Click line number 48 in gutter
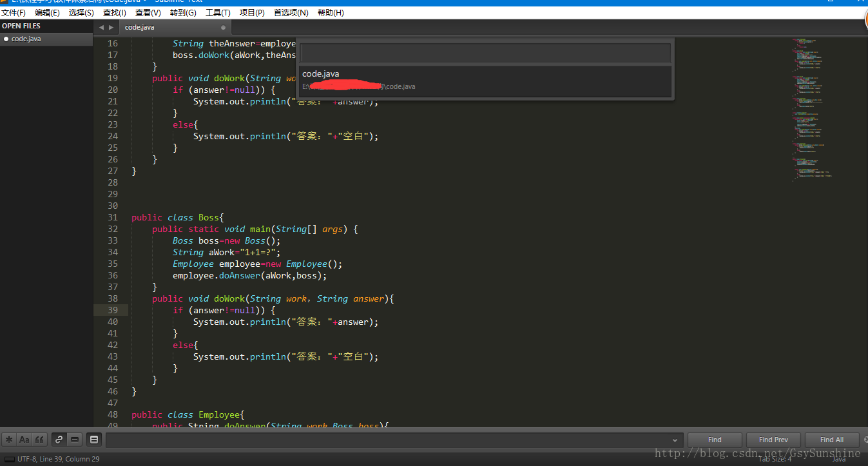This screenshot has height=466, width=868. pos(112,414)
